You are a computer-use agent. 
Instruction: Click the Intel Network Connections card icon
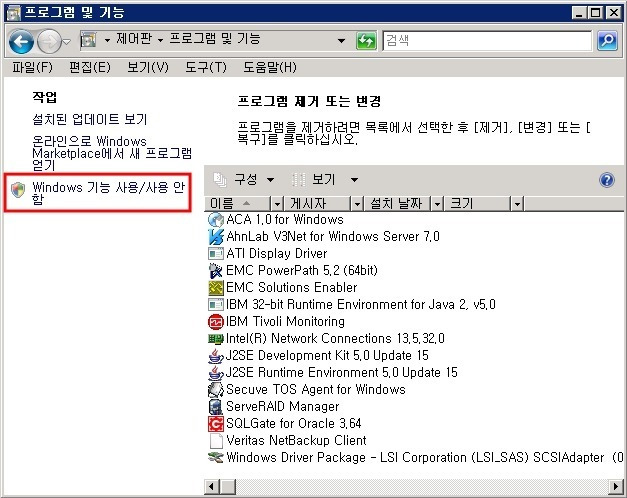pos(216,340)
